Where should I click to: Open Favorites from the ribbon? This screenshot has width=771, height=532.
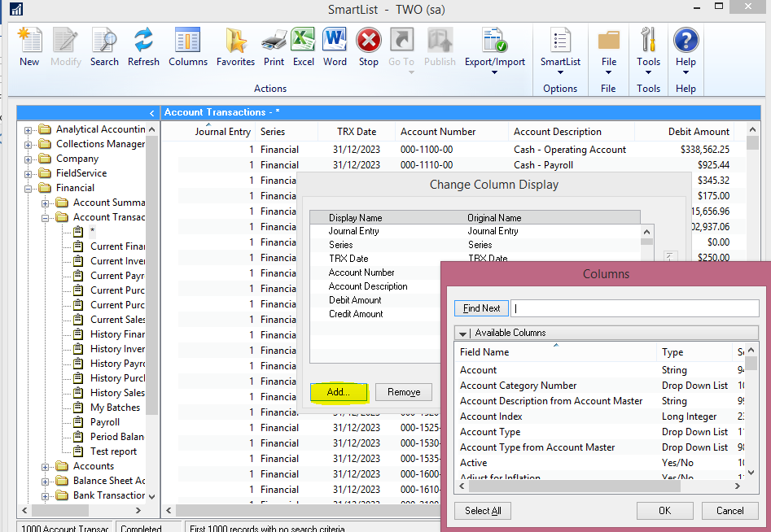(235, 46)
